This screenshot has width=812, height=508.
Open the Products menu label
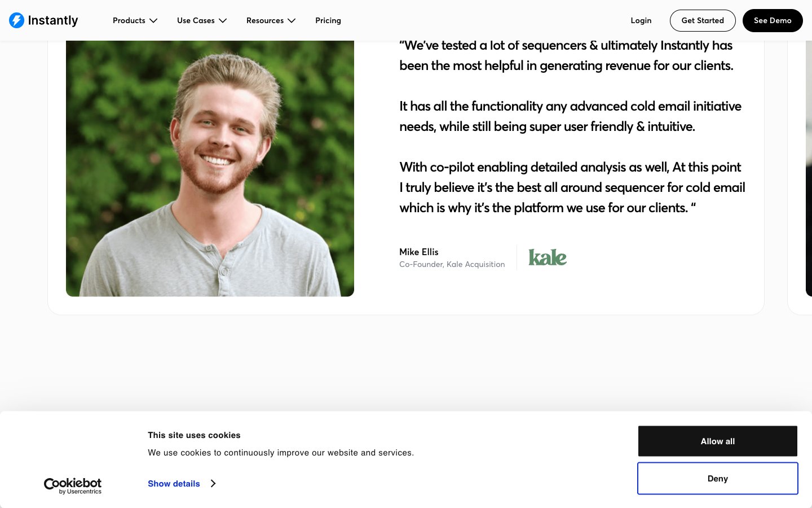tap(129, 20)
